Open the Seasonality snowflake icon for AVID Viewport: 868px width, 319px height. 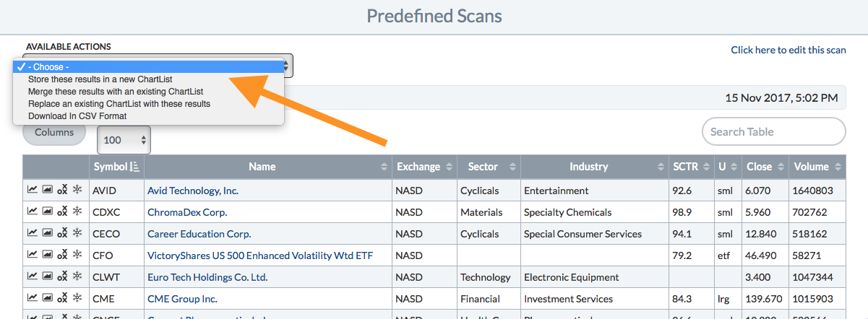[77, 191]
